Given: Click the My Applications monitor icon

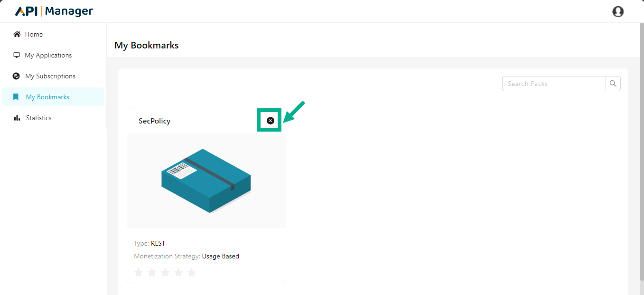Looking at the screenshot, I should point(17,55).
